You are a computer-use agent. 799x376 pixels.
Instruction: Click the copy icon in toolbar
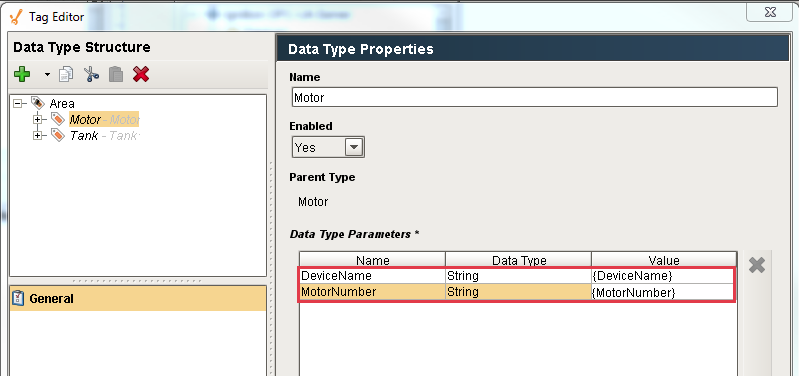[x=66, y=74]
